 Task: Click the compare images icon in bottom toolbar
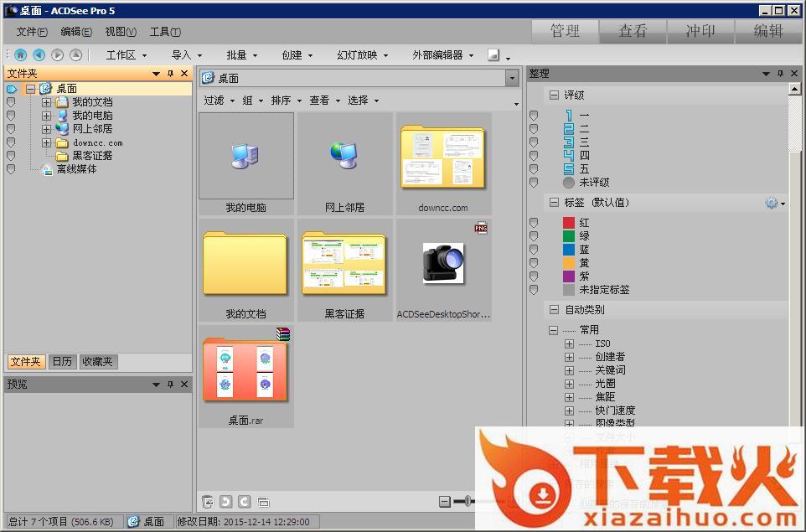263,501
